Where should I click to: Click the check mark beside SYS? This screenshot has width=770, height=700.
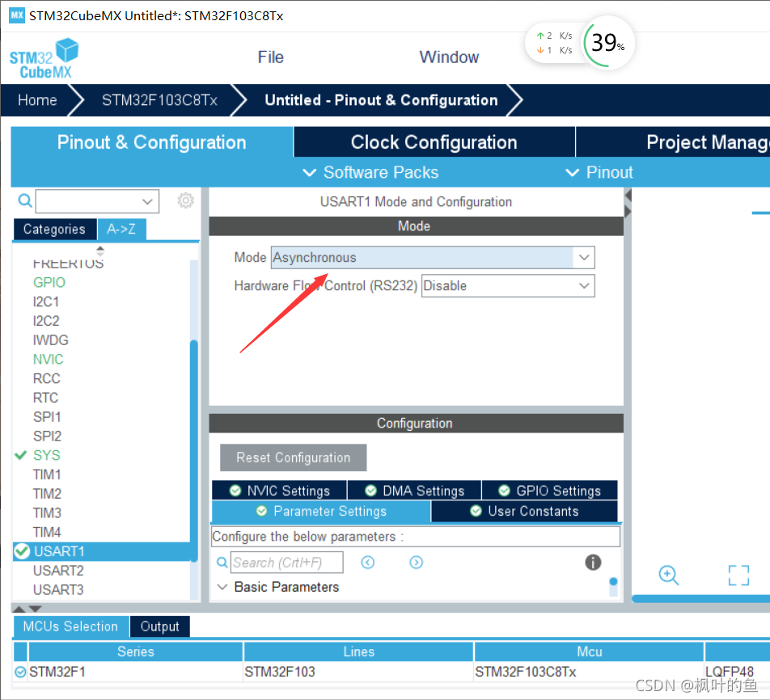(21, 455)
